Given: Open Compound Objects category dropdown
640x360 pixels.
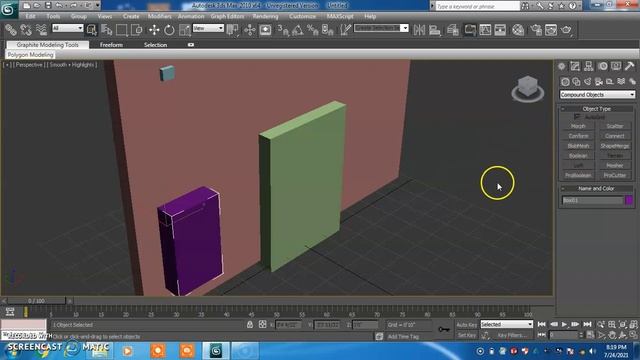Looking at the screenshot, I should (x=597, y=94).
